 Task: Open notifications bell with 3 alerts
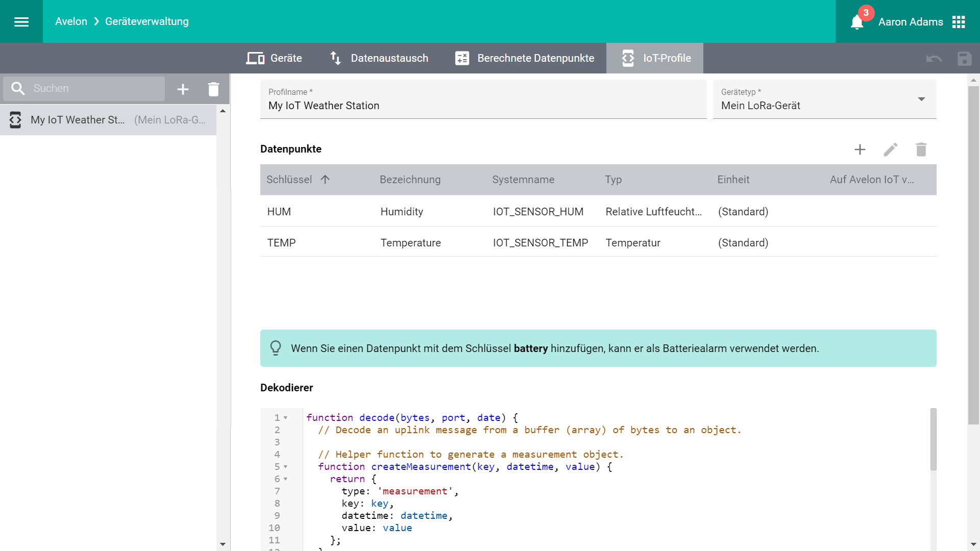point(857,22)
